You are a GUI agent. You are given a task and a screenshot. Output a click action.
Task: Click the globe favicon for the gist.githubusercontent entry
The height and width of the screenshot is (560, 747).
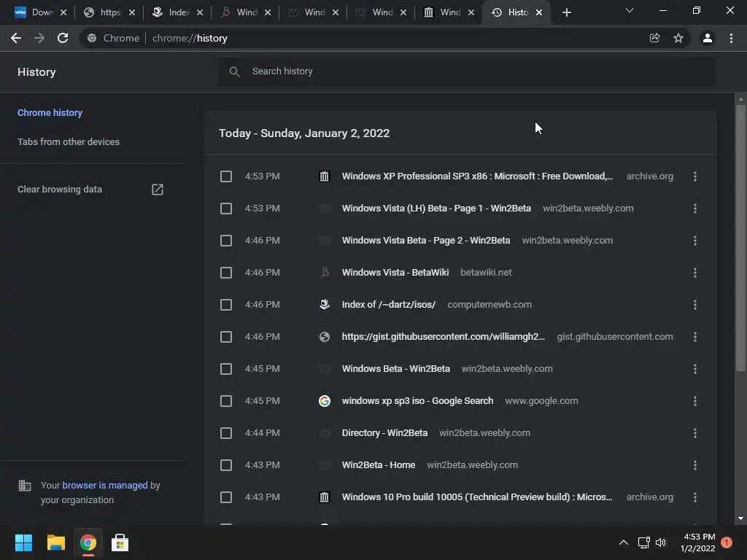(x=325, y=337)
